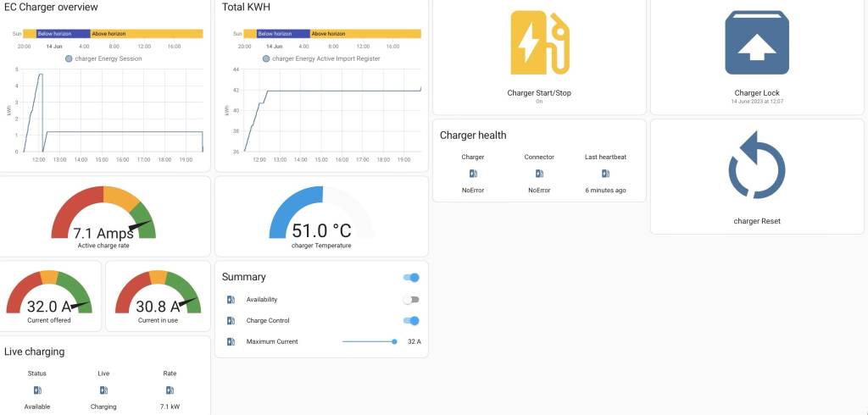The width and height of the screenshot is (868, 415).
Task: Toggle the Summary header master switch
Action: point(411,277)
